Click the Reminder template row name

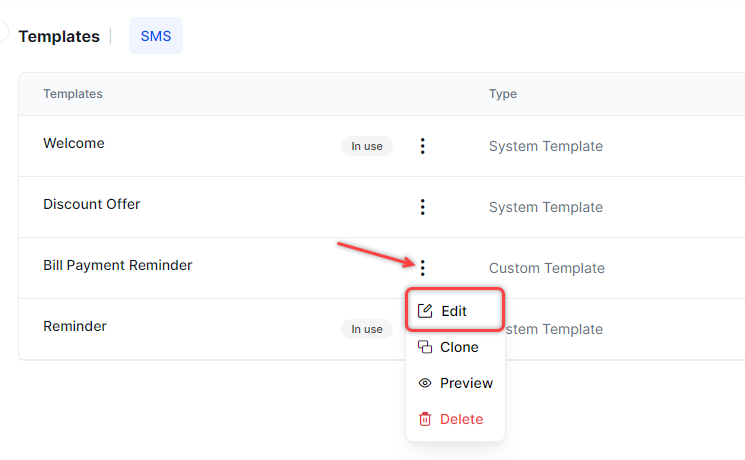tap(75, 326)
